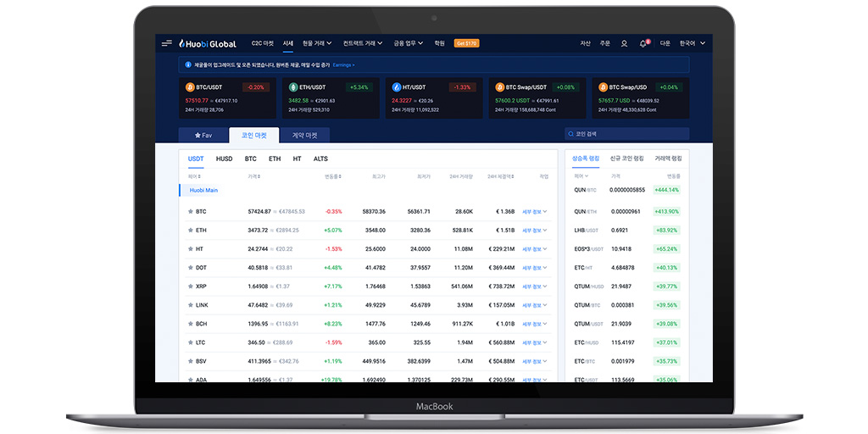Favorite the BTC row star

coord(191,211)
